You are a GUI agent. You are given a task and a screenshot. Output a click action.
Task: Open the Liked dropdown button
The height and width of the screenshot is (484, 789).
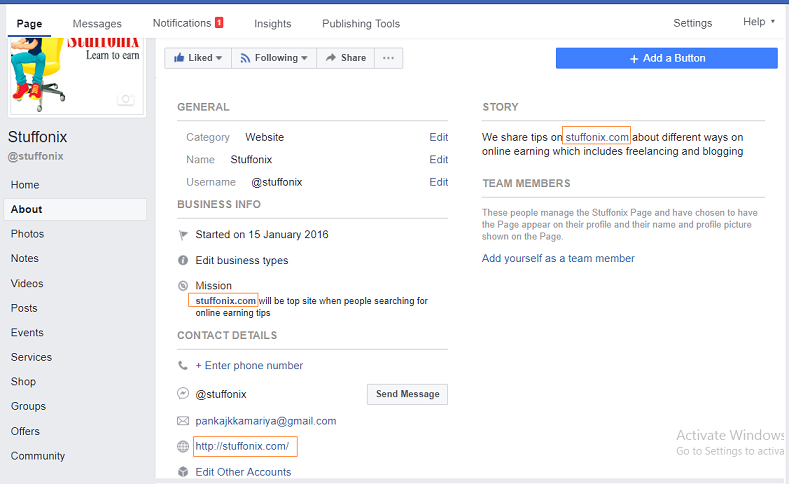click(198, 58)
